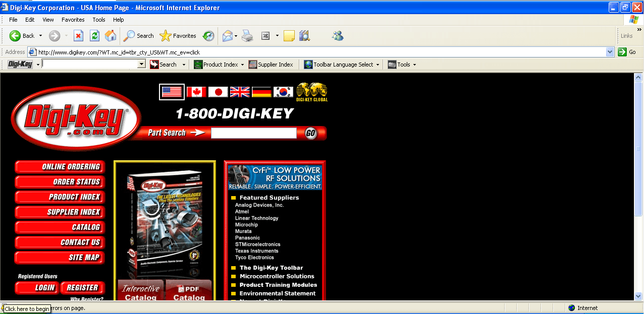644x314 pixels.
Task: Click the red Supplier Index page button
Action: [60, 212]
